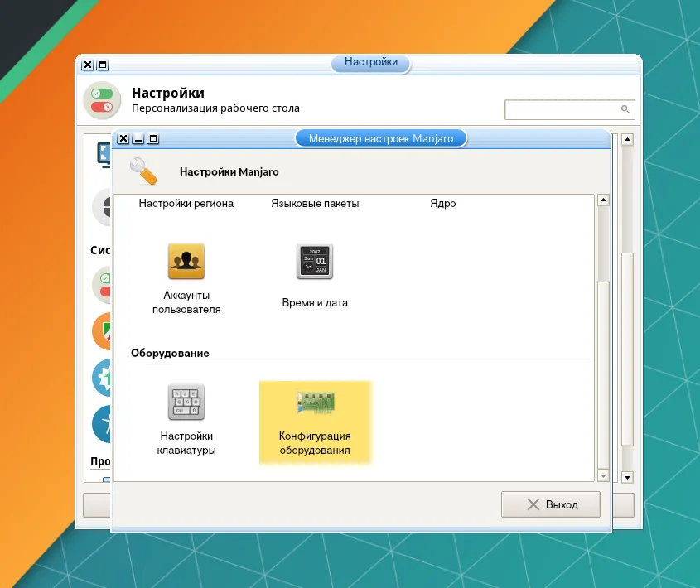Click the search input in Настройки window
Viewport: 700px width, 588px height.
coord(570,109)
